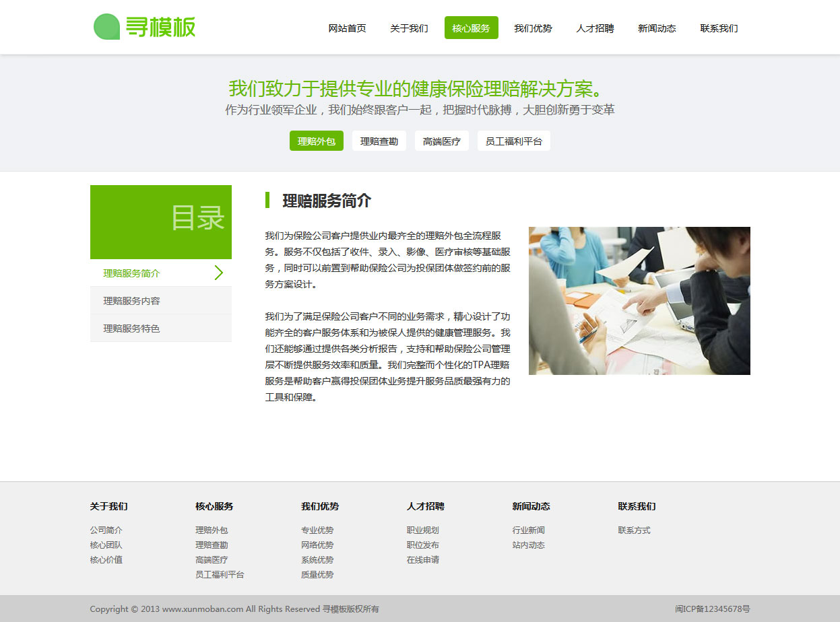Select the highlighted 核心服务 top navigation item
Viewport: 840px width, 622px height.
(x=472, y=28)
